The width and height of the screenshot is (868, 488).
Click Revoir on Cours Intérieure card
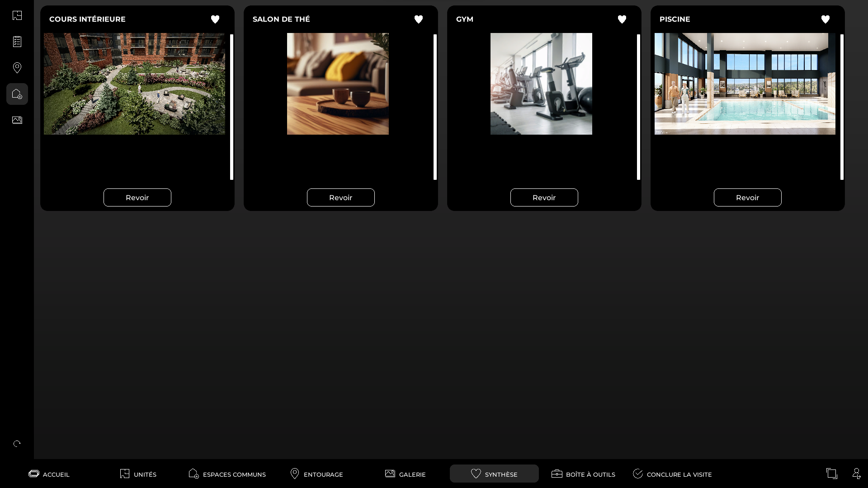coord(137,197)
